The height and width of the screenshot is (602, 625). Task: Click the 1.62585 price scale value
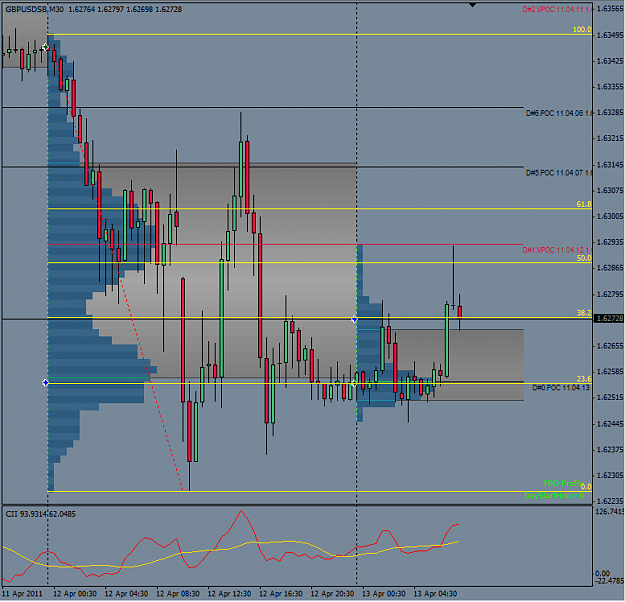pos(610,372)
